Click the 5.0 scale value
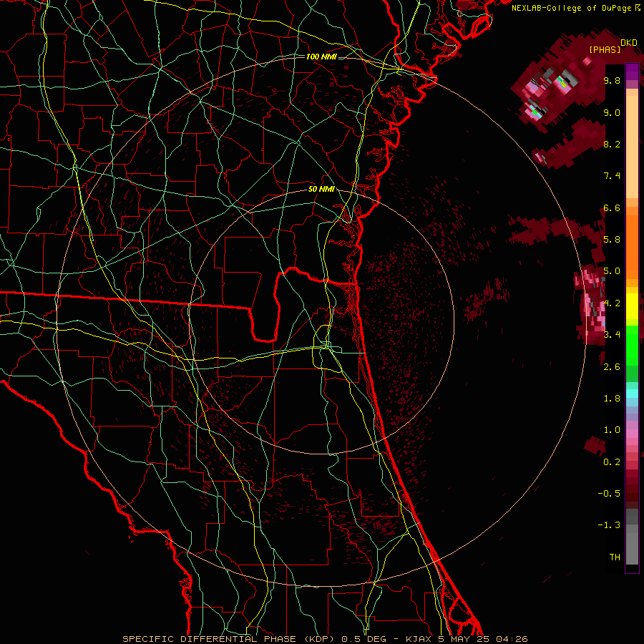Viewport: 644px width, 644px height. (612, 271)
